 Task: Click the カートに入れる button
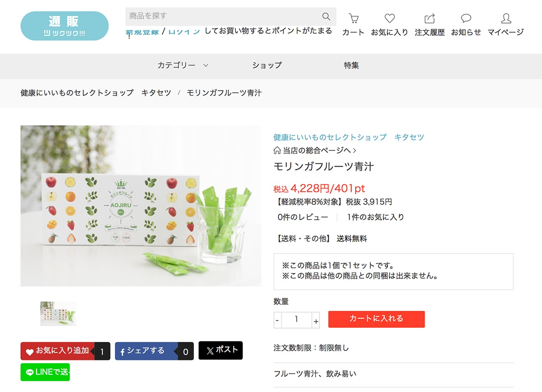pos(376,319)
